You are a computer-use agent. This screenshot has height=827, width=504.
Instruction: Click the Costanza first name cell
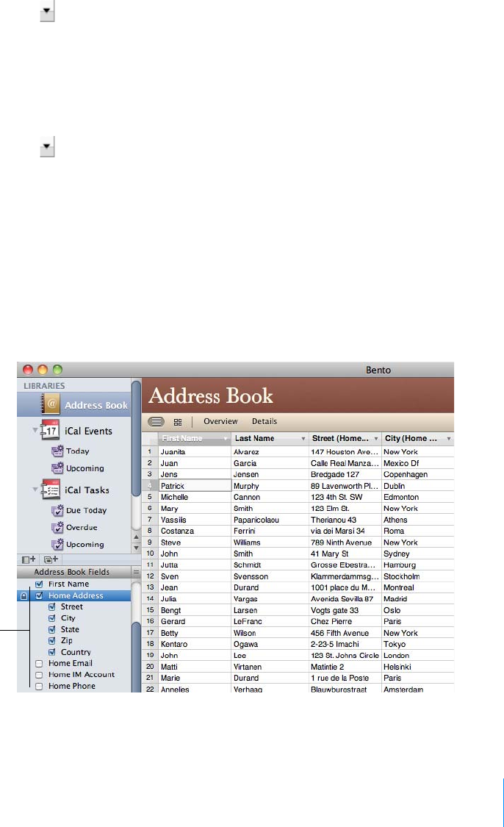(x=195, y=531)
